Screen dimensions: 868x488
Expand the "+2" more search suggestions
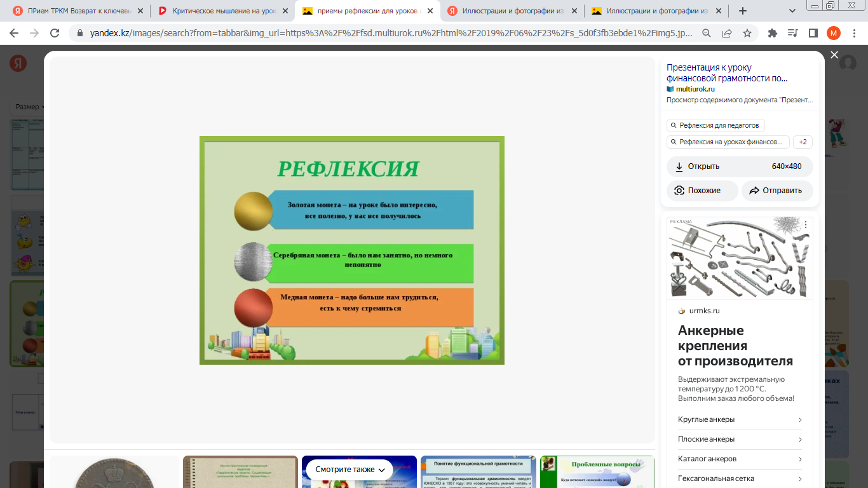click(x=803, y=142)
